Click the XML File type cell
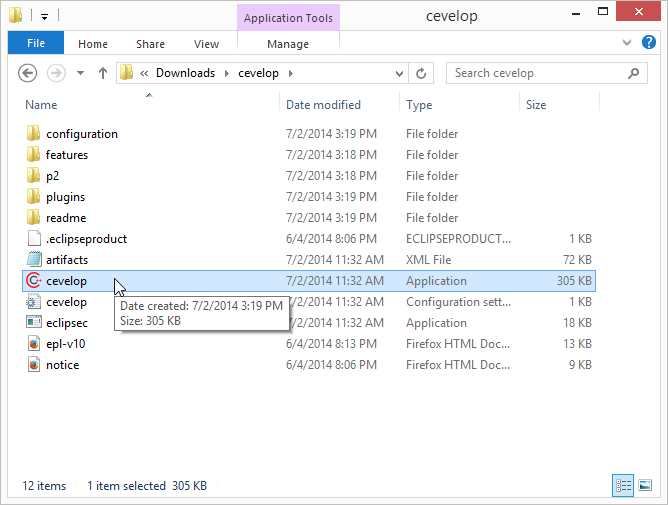The height and width of the screenshot is (505, 668). click(429, 260)
